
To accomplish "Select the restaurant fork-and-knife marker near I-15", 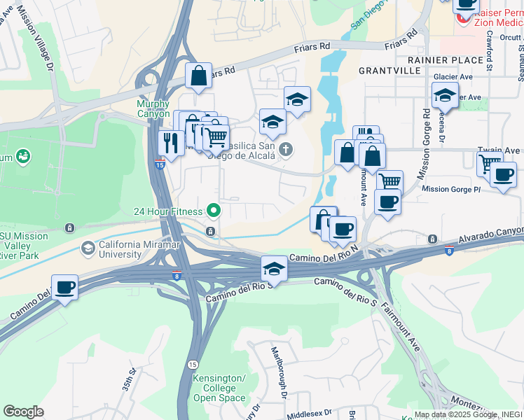I will [x=171, y=146].
